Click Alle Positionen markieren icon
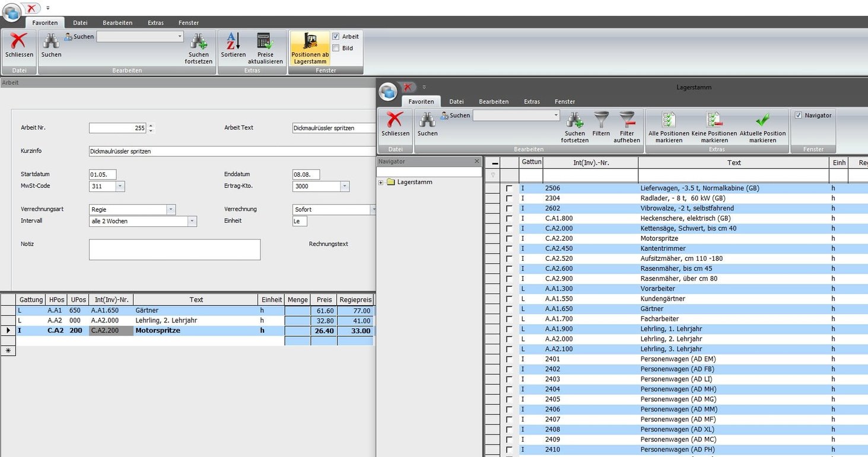Viewport: 868px width, 457px height. tap(669, 121)
